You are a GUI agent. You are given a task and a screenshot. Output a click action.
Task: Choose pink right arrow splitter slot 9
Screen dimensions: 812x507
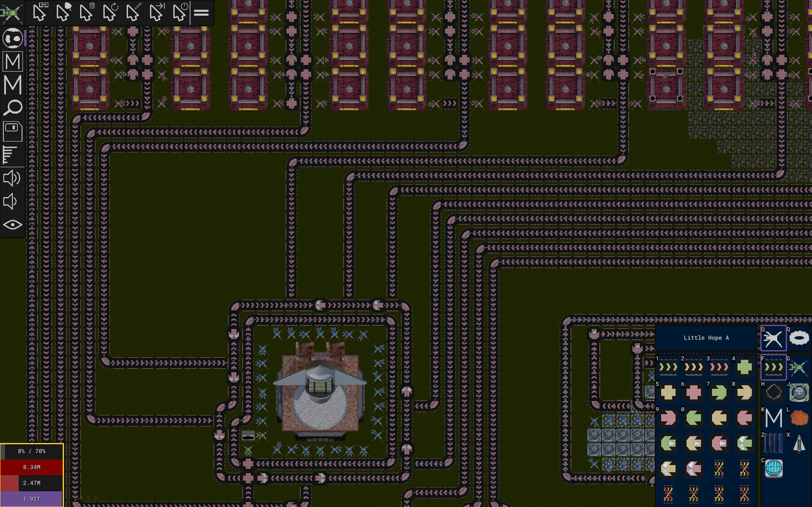point(668,418)
